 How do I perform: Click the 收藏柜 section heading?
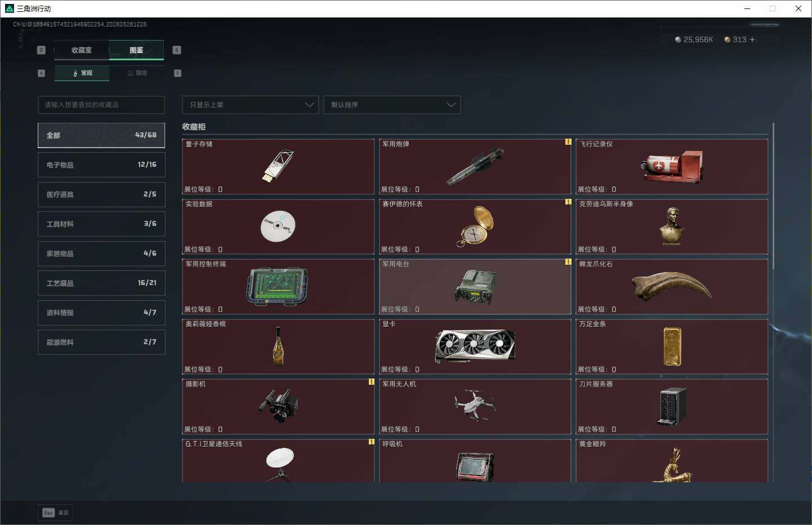194,127
